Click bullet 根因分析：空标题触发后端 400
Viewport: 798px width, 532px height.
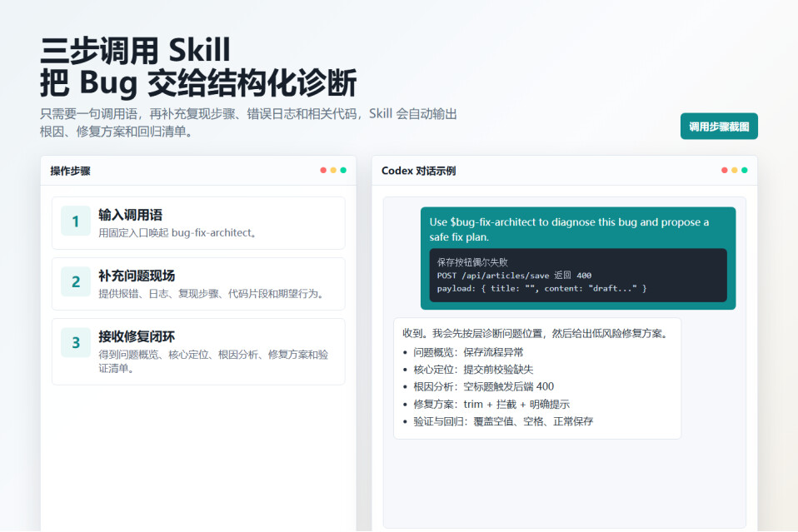click(x=483, y=386)
